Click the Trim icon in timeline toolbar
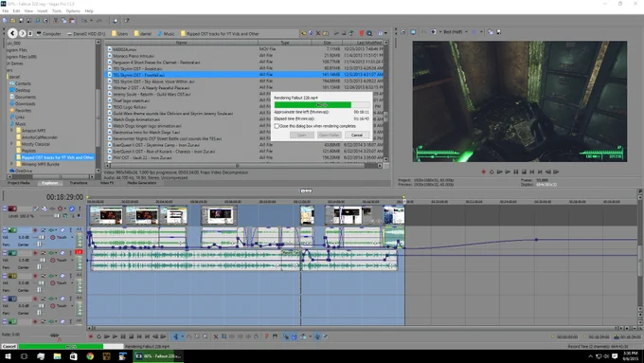The height and width of the screenshot is (363, 644). point(224,336)
